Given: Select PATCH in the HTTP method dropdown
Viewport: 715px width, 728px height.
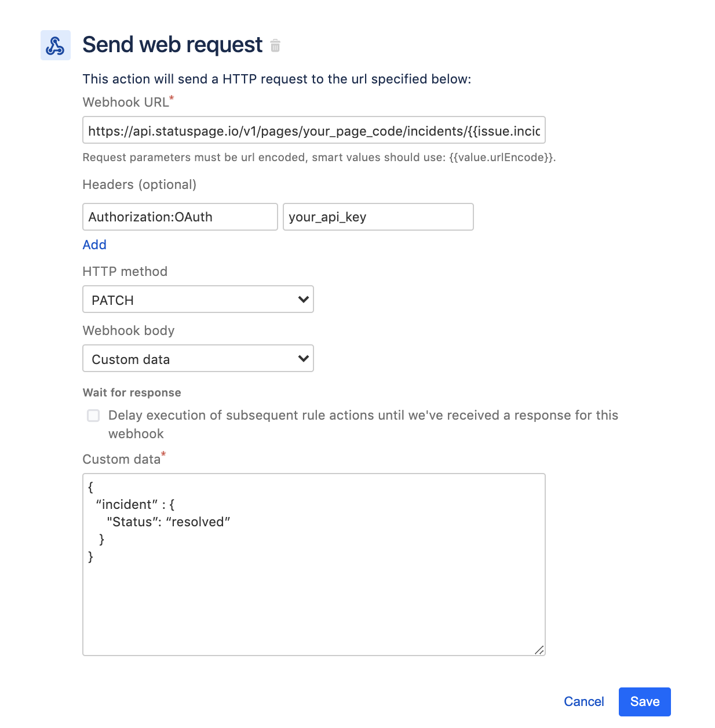Looking at the screenshot, I should coord(197,299).
